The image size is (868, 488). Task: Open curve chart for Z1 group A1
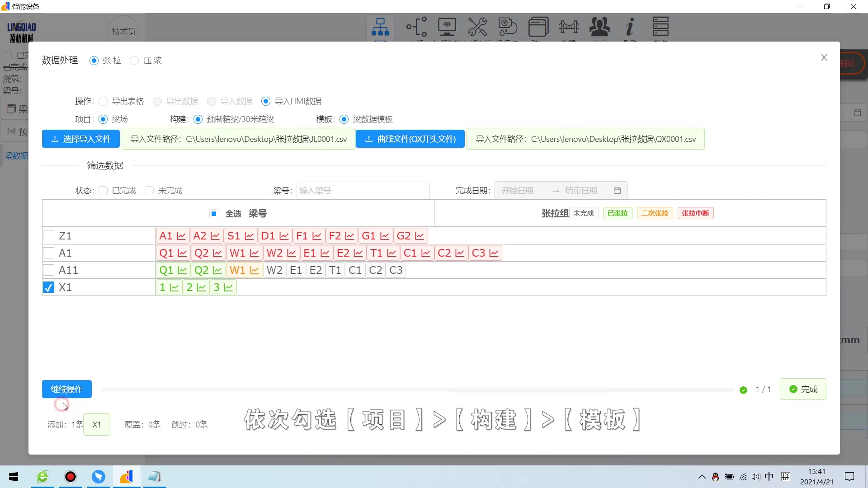181,236
